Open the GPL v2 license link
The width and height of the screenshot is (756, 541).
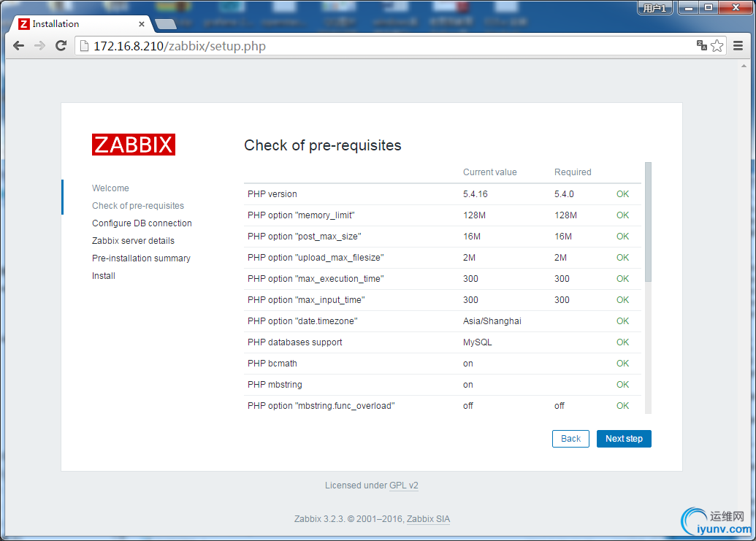pyautogui.click(x=403, y=485)
